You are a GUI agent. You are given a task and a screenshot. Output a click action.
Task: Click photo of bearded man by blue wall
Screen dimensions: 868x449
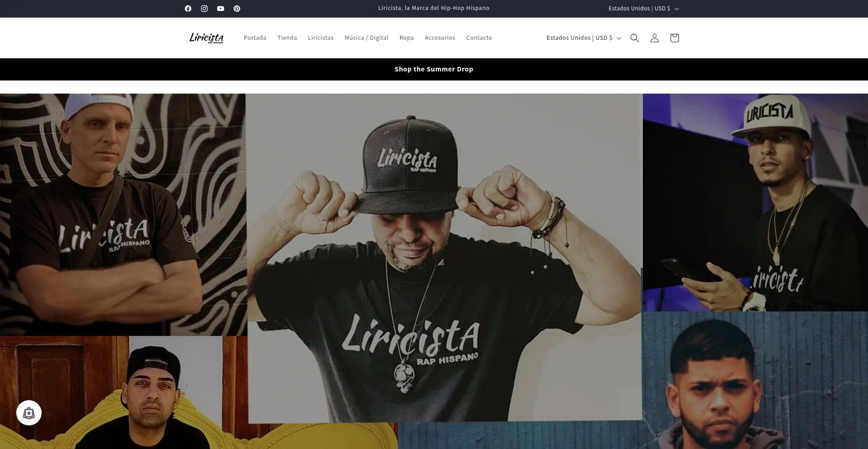[755, 381]
